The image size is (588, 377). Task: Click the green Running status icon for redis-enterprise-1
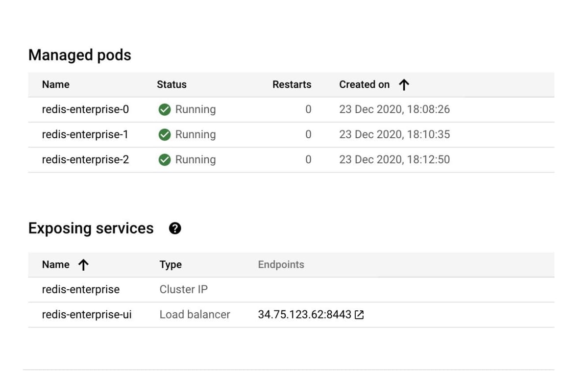165,134
